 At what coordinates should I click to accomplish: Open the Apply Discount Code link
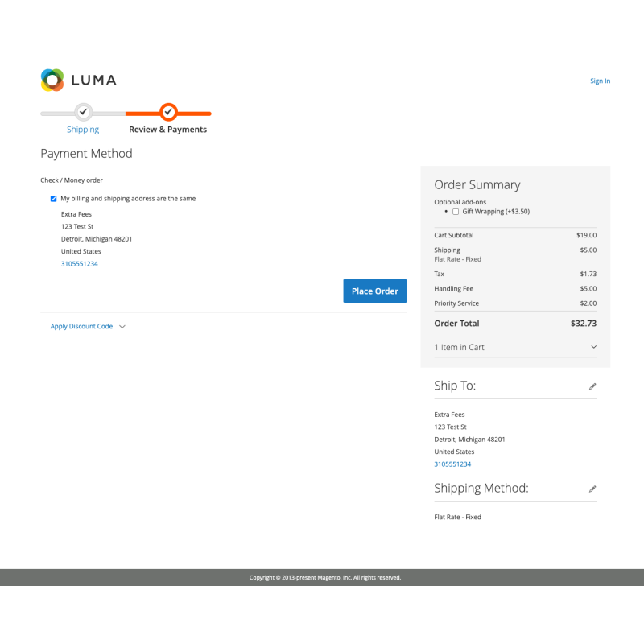tap(81, 326)
